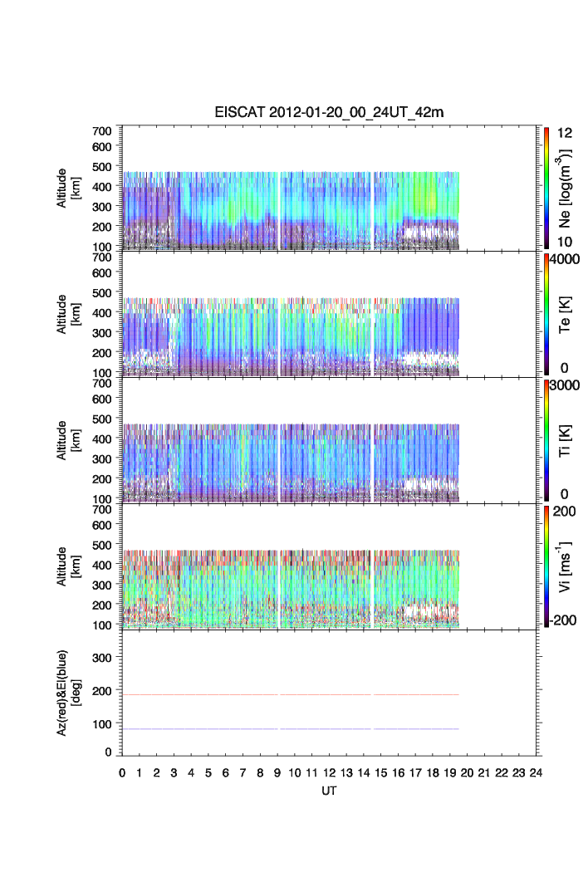This screenshot has width=588, height=882.
Task: Click the Te [K] color bar label
Action: tap(567, 314)
